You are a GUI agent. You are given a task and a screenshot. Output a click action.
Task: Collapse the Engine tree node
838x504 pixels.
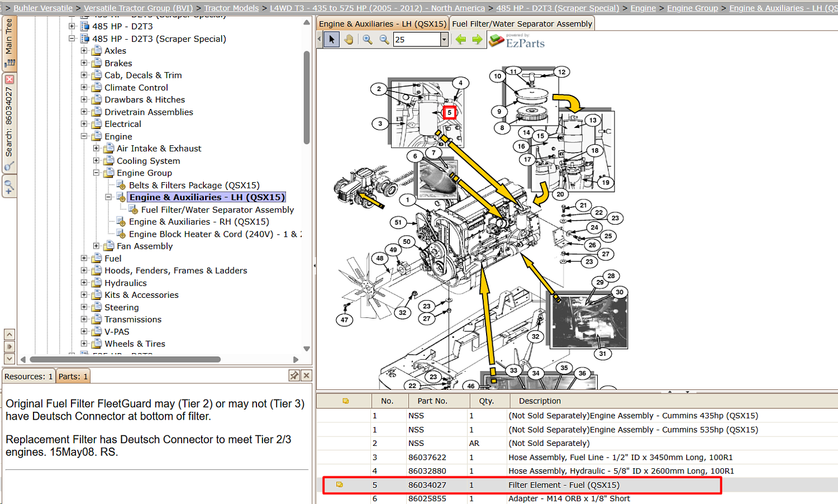(84, 136)
